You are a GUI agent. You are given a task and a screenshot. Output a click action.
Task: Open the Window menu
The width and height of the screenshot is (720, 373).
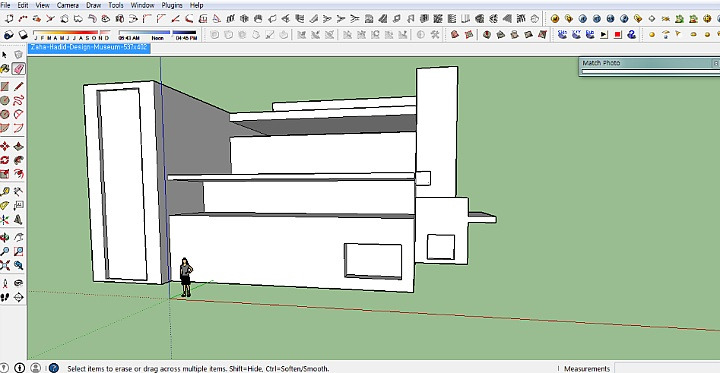click(142, 5)
